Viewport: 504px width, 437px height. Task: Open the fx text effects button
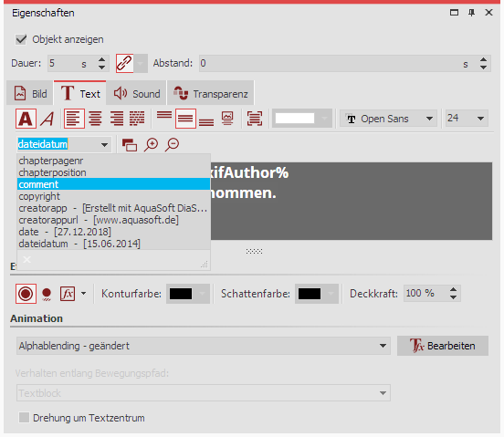[x=68, y=294]
